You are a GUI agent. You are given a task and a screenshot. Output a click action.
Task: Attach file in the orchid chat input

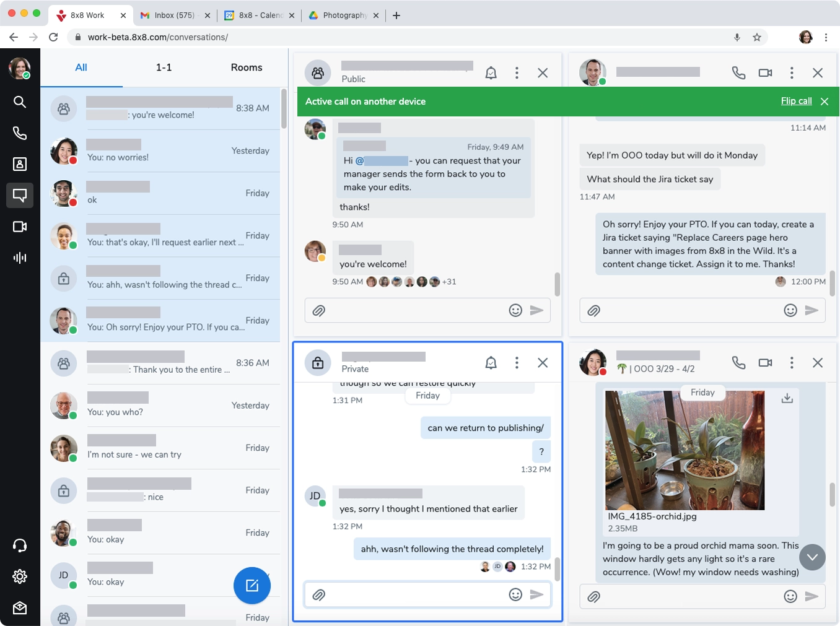[x=594, y=597]
